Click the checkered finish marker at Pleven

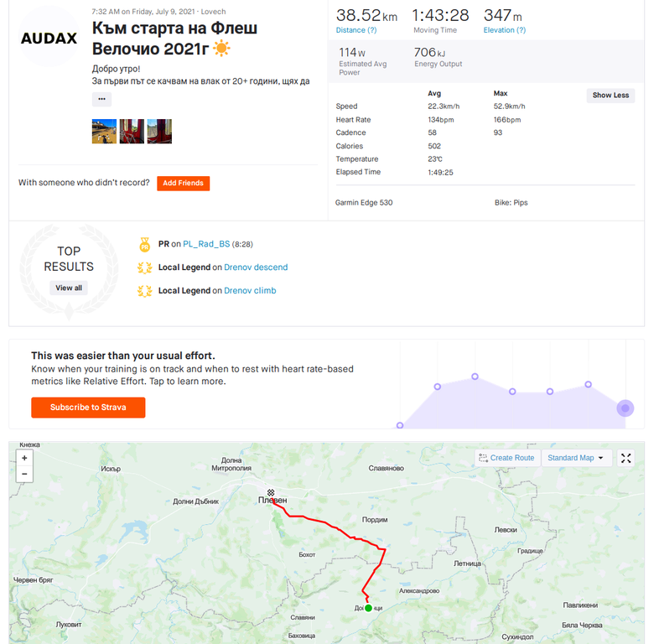click(x=271, y=493)
